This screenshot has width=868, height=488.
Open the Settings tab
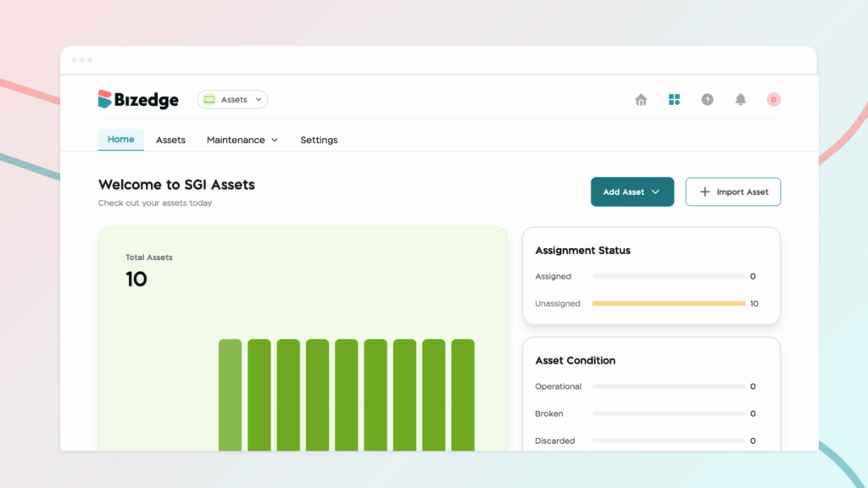point(319,140)
